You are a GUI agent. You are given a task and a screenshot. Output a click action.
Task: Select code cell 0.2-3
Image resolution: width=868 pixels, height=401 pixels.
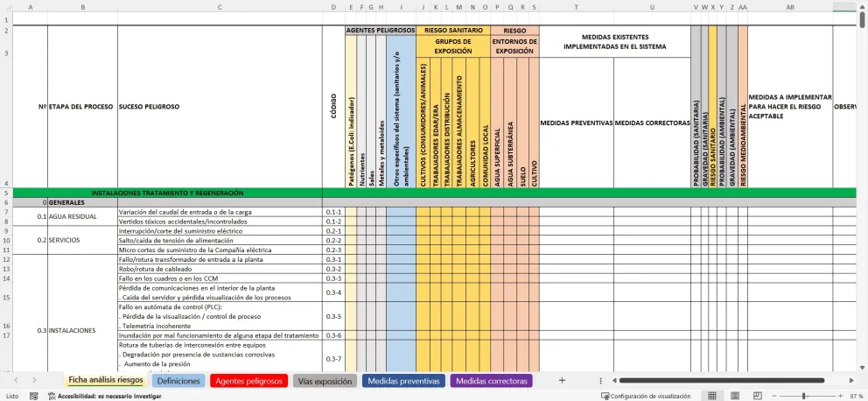(333, 250)
